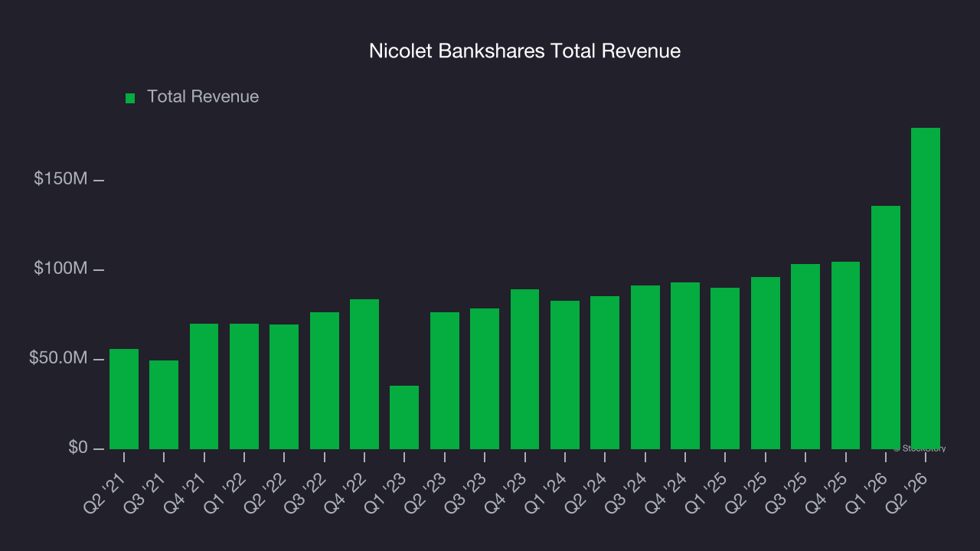
Task: Select the Q2 '21 revenue bar
Action: (x=124, y=399)
